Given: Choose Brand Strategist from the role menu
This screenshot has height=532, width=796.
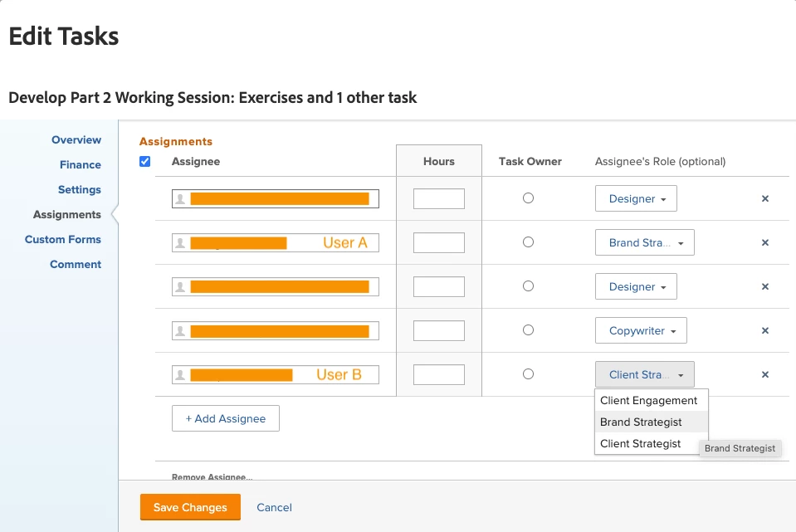Looking at the screenshot, I should coord(641,422).
